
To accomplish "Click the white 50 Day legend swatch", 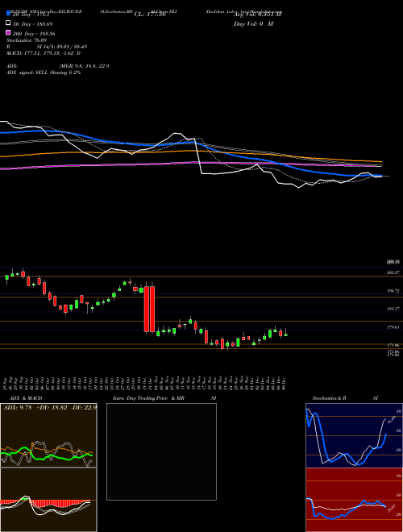I will coord(8,23).
